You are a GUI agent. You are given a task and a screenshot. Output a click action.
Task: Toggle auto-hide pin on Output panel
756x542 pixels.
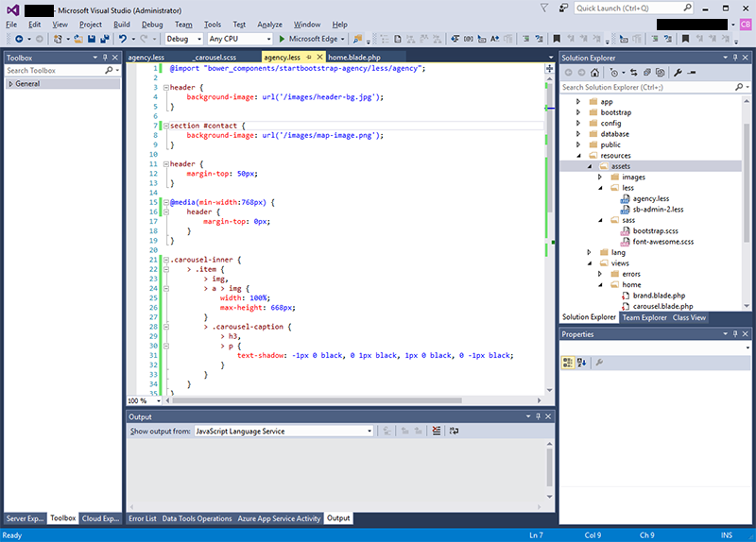point(538,416)
